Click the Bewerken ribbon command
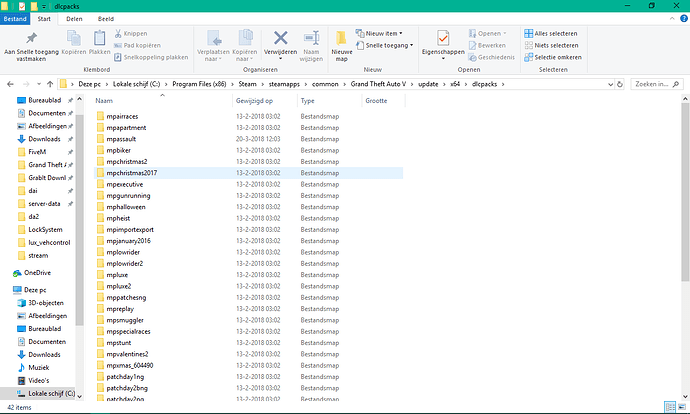The width and height of the screenshot is (690, 414). pos(487,45)
